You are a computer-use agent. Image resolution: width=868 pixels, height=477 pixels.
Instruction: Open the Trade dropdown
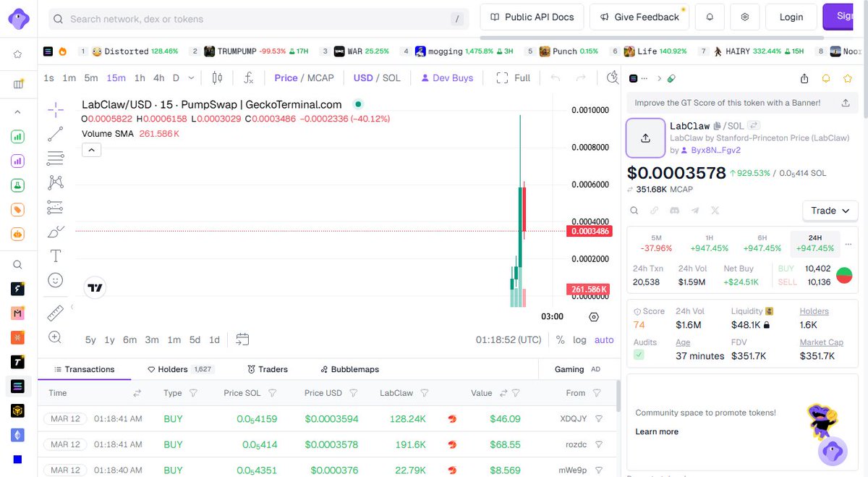pos(830,211)
